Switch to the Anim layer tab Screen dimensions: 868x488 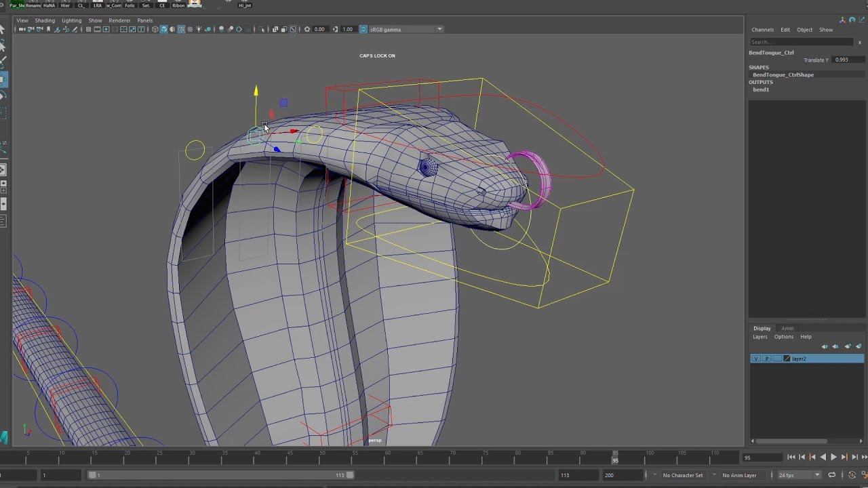pos(787,329)
